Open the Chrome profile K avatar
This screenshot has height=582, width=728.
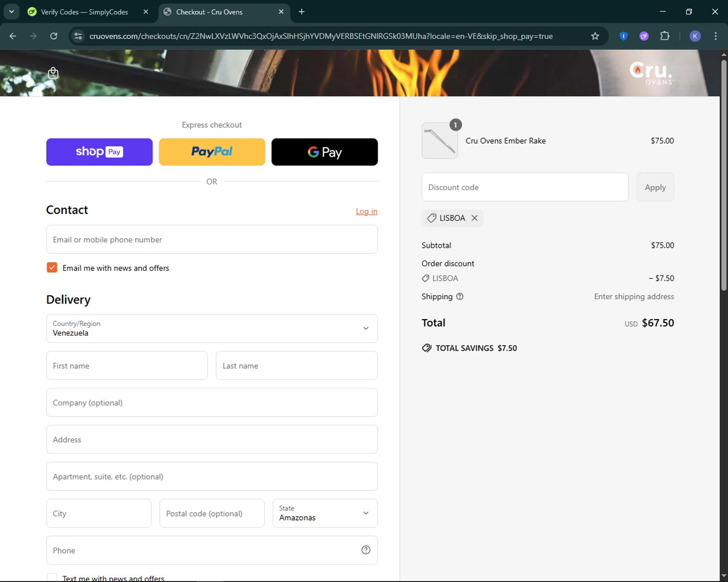[695, 36]
